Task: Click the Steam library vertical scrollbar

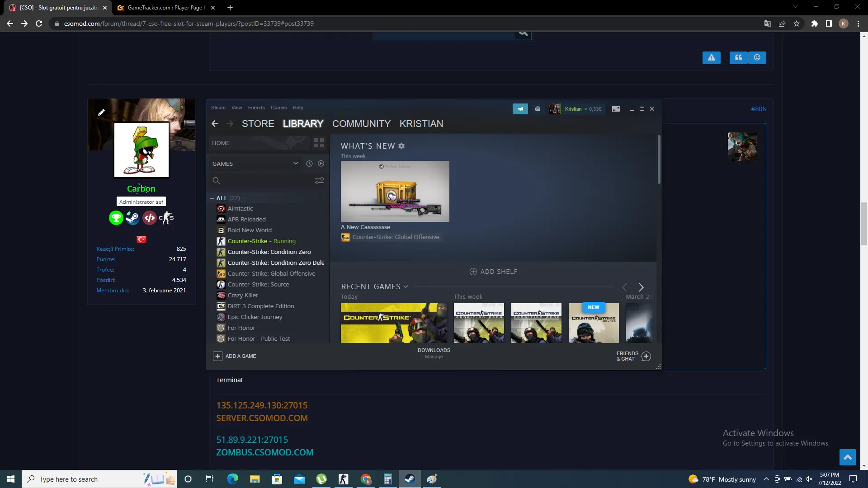Action: click(659, 160)
